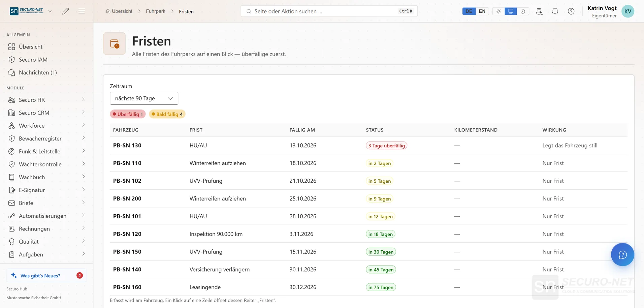Switch language to DE
This screenshot has height=308, width=644.
[x=469, y=11]
